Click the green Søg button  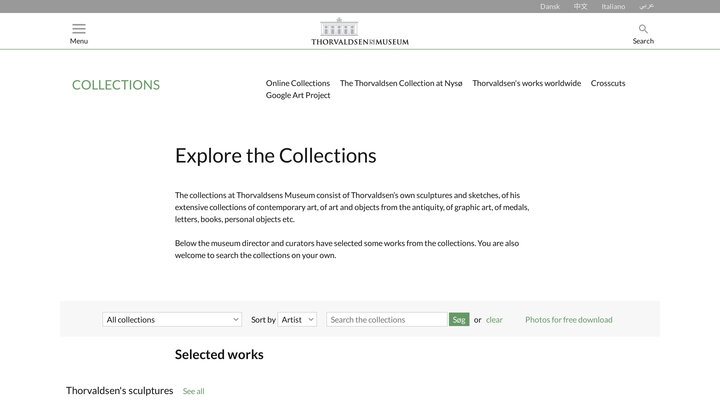[459, 320]
